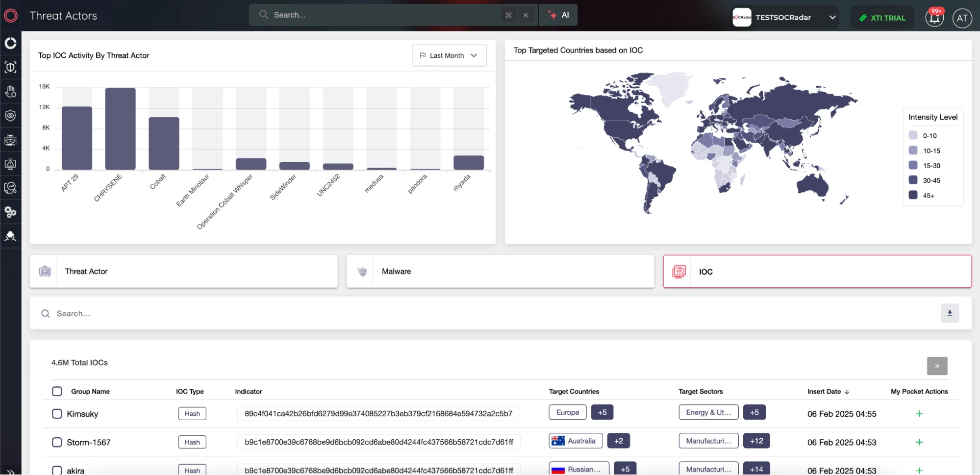Expand +12 more sectors for Storm-1567

tap(756, 441)
